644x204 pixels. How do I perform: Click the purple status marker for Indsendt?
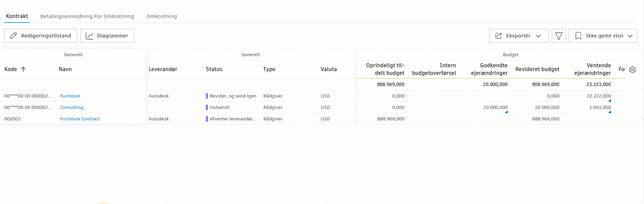[x=207, y=107]
